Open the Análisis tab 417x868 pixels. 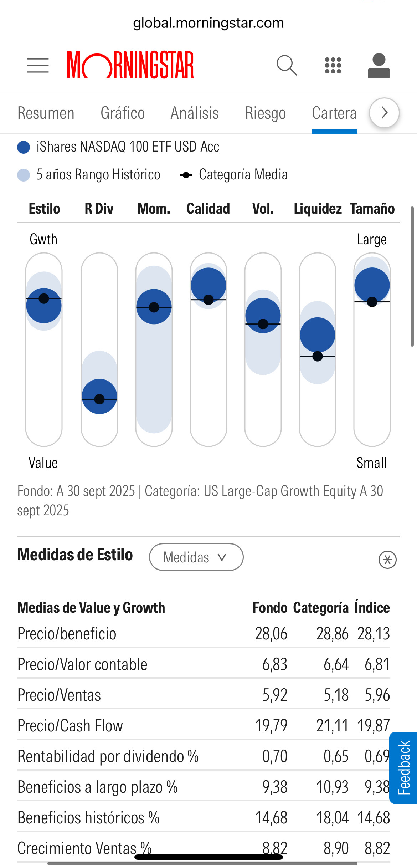point(195,113)
